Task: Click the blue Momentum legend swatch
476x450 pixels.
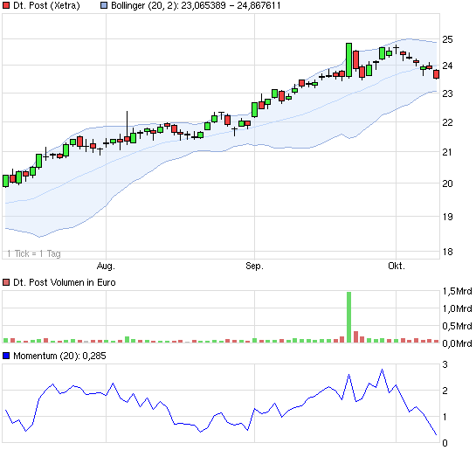Action: (x=6, y=356)
